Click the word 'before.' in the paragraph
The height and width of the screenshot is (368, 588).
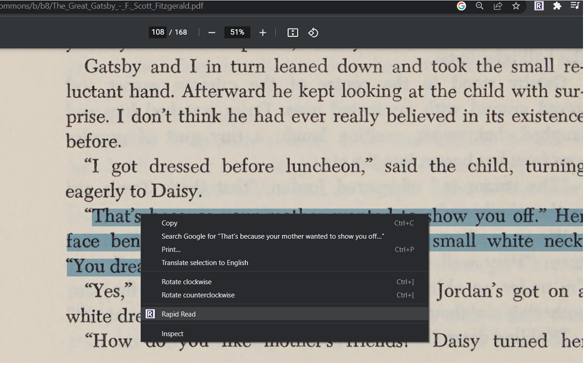(x=94, y=140)
